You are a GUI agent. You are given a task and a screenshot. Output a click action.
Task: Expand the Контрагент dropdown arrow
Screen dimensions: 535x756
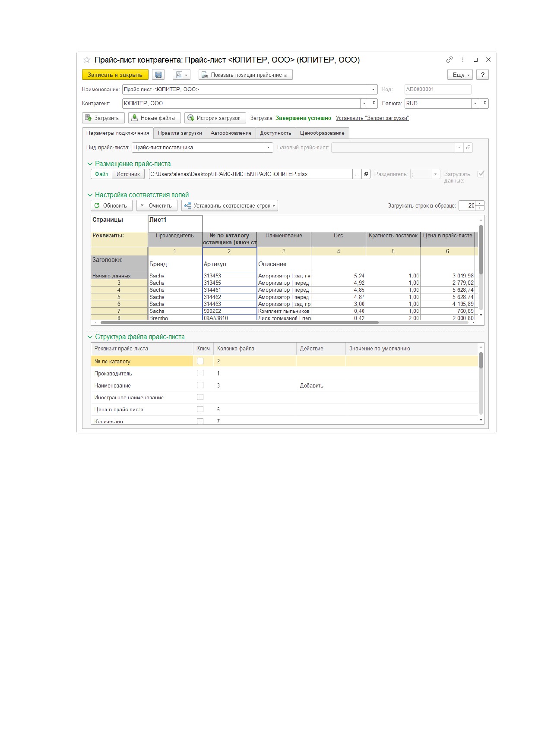point(364,104)
